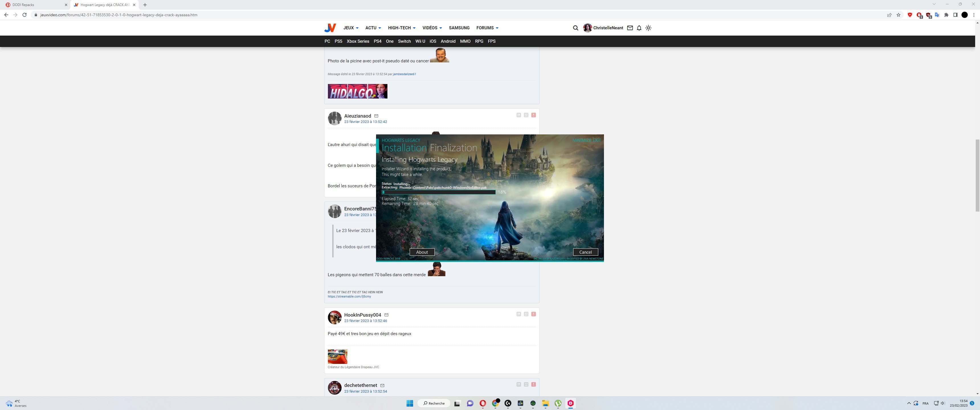Click Cancel in the Hogwarts Legacy installer
The height and width of the screenshot is (410, 980).
pos(585,252)
